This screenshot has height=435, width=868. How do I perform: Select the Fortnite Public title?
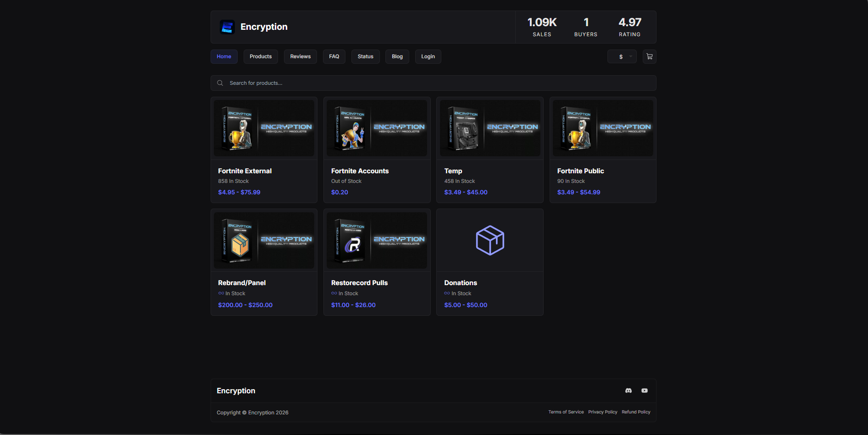coord(581,171)
